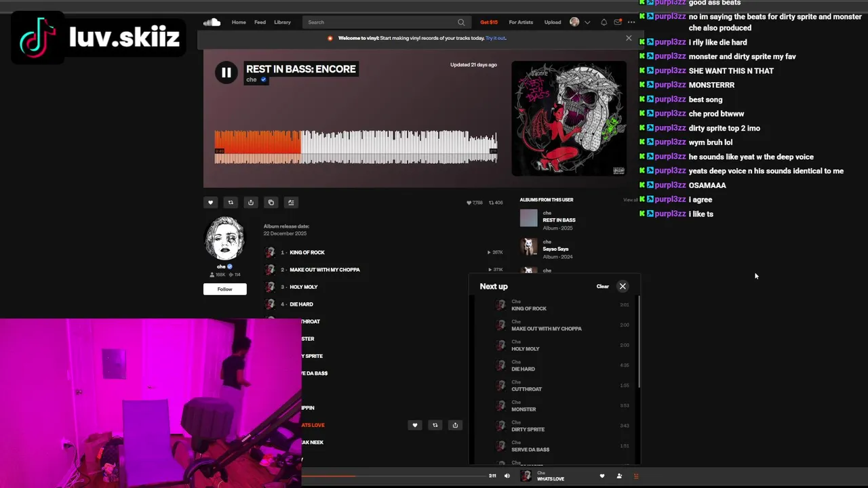
Task: Repost the album with the repost icon
Action: click(x=231, y=203)
